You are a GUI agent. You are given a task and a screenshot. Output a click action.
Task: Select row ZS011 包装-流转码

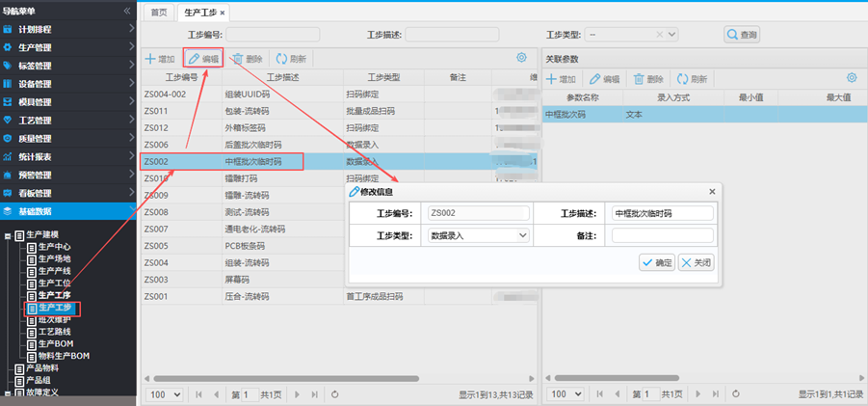[x=339, y=111]
